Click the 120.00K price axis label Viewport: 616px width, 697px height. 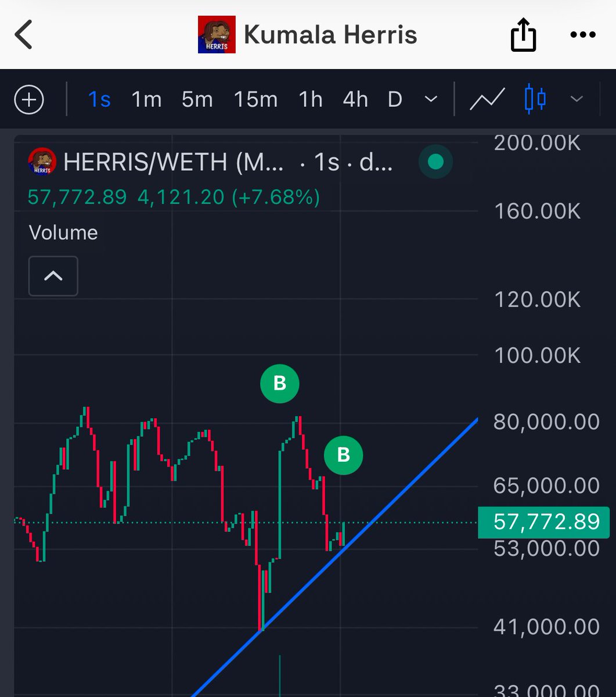[537, 300]
